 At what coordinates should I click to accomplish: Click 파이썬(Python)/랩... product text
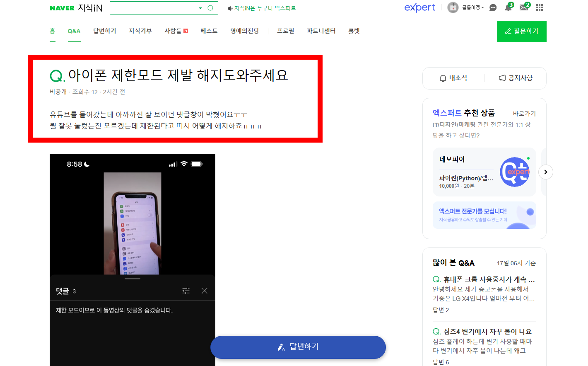466,178
